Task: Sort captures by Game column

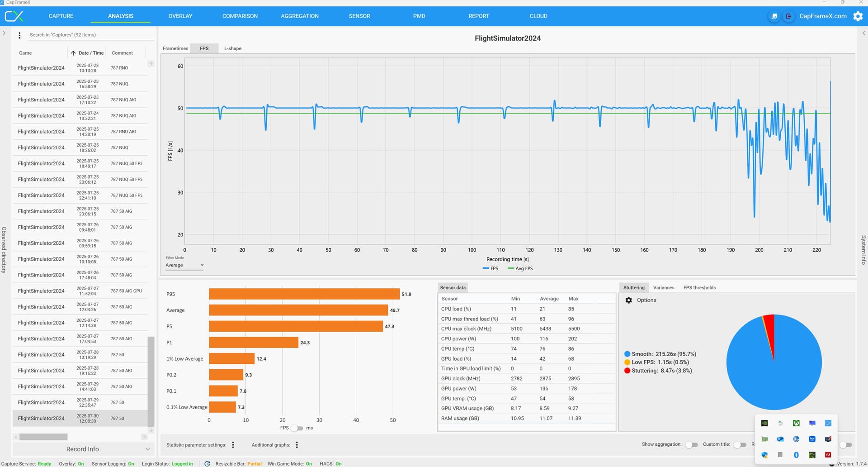Action: tap(25, 53)
